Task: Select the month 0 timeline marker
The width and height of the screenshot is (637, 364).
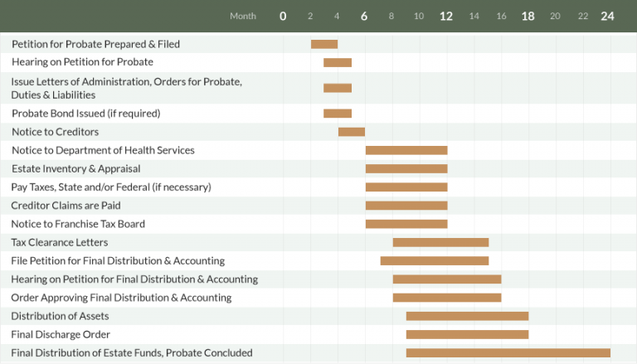Action: (x=283, y=16)
